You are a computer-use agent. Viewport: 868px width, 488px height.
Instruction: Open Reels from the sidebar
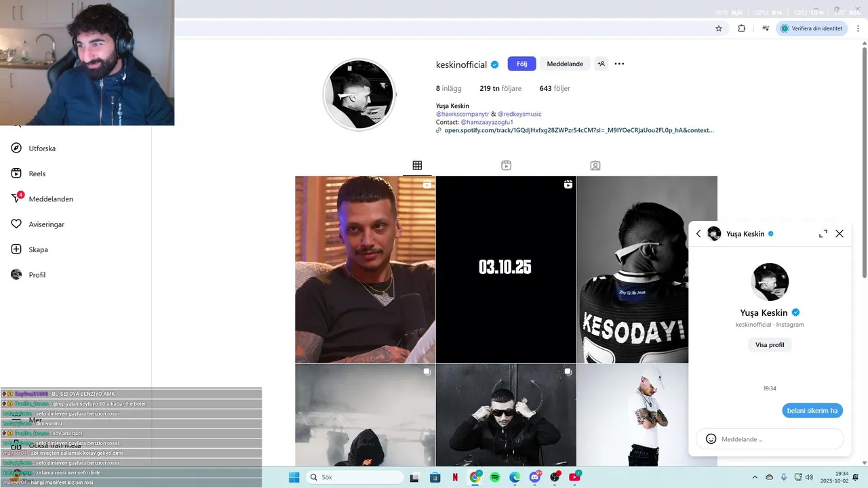(28, 174)
